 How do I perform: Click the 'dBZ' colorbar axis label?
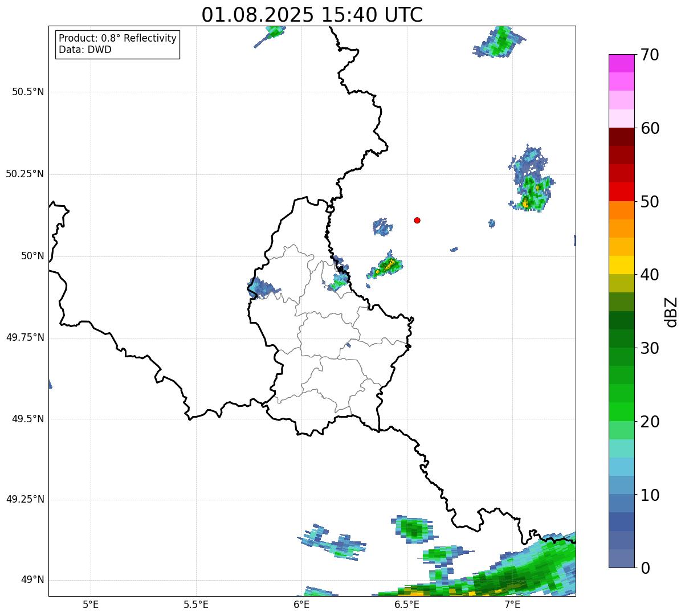[x=671, y=311]
